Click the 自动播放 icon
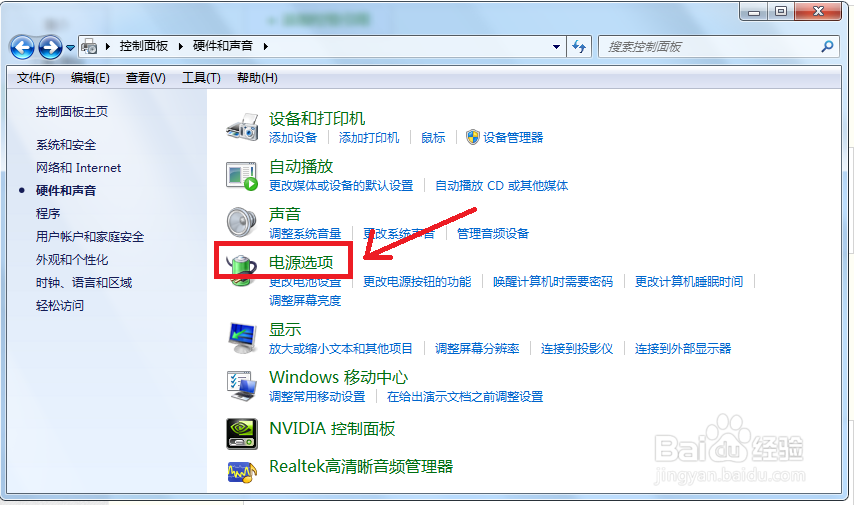854x505 pixels. (x=242, y=176)
